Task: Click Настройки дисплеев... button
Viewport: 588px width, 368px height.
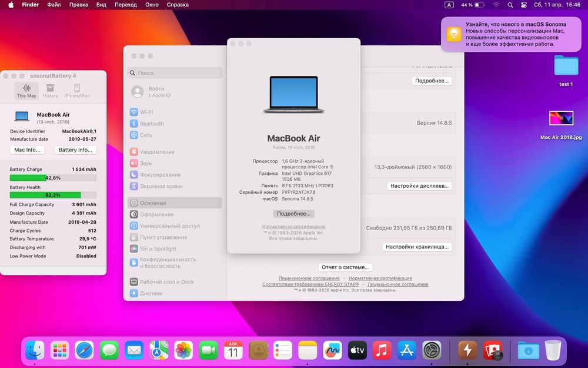Action: [419, 186]
